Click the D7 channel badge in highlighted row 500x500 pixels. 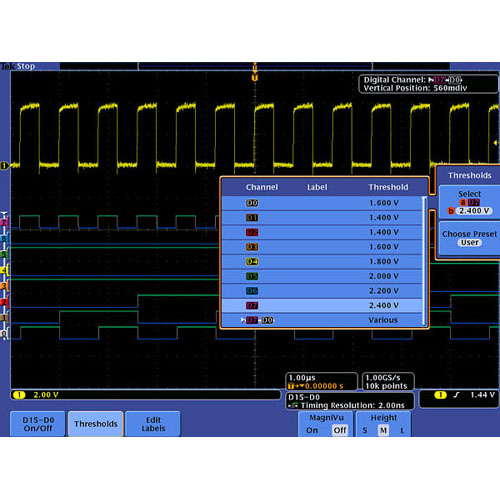click(x=252, y=306)
